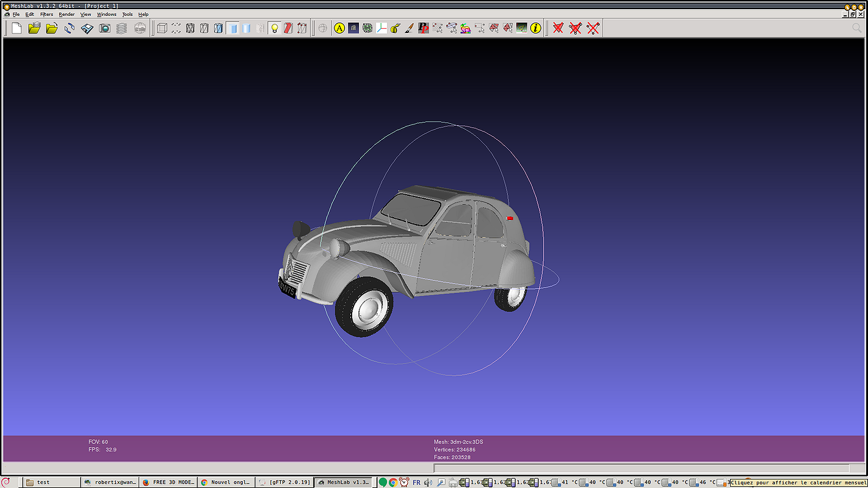
Task: Click the MeshLab v1.3 taskbar entry
Action: pos(342,482)
